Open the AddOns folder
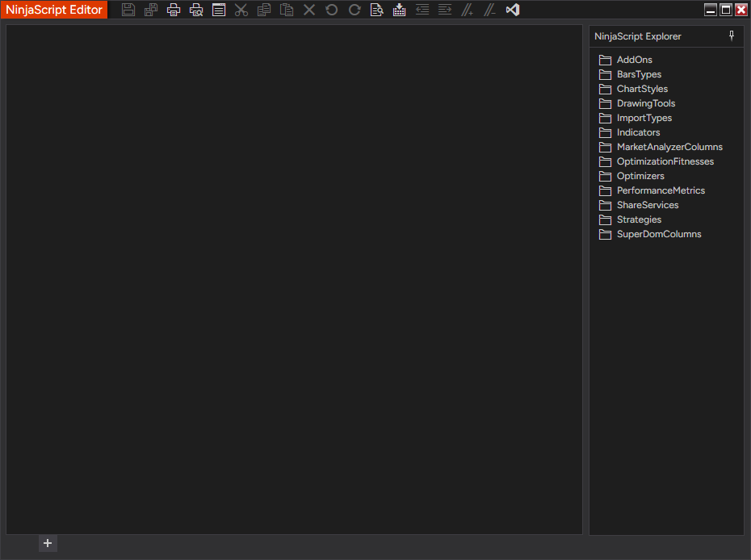Viewport: 751px width, 560px height. 626,60
